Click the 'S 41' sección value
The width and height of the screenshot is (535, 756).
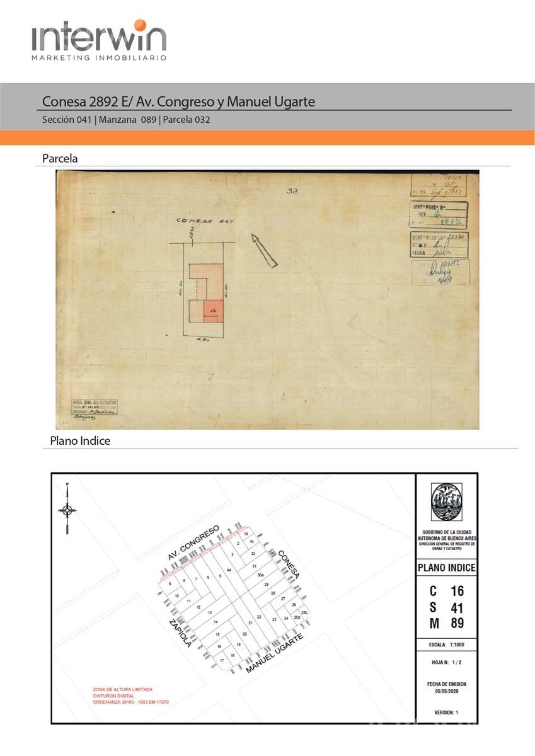pyautogui.click(x=447, y=608)
